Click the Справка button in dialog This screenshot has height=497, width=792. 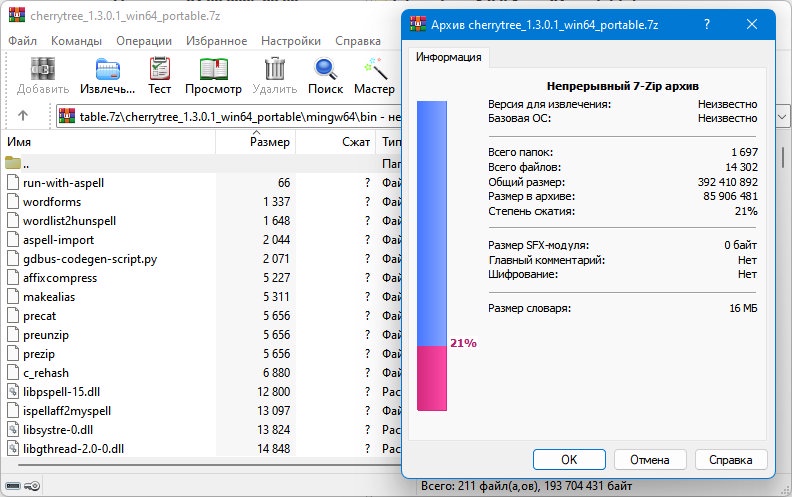pyautogui.click(x=730, y=460)
